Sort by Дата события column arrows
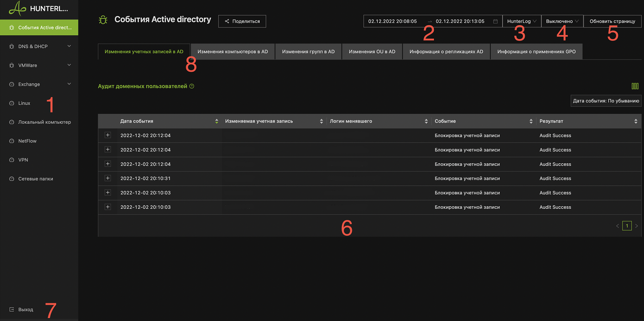Viewport: 644px width, 321px height. point(217,121)
